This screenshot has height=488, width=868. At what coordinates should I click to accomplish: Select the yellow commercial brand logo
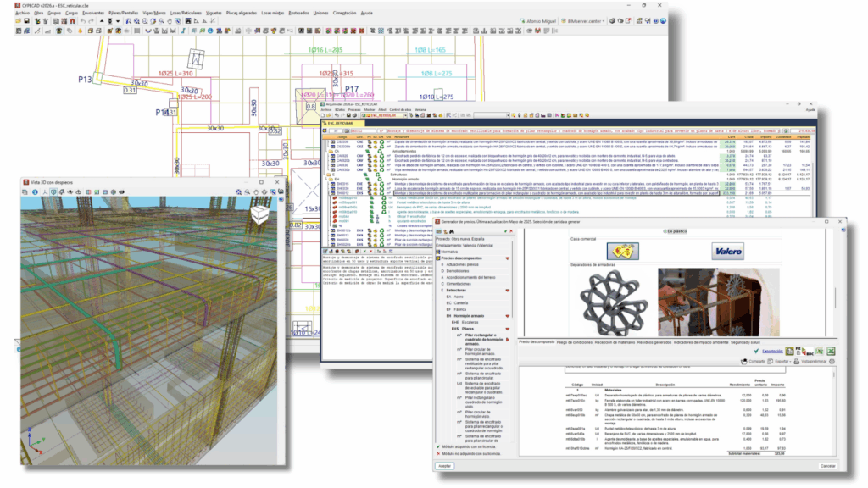point(624,252)
